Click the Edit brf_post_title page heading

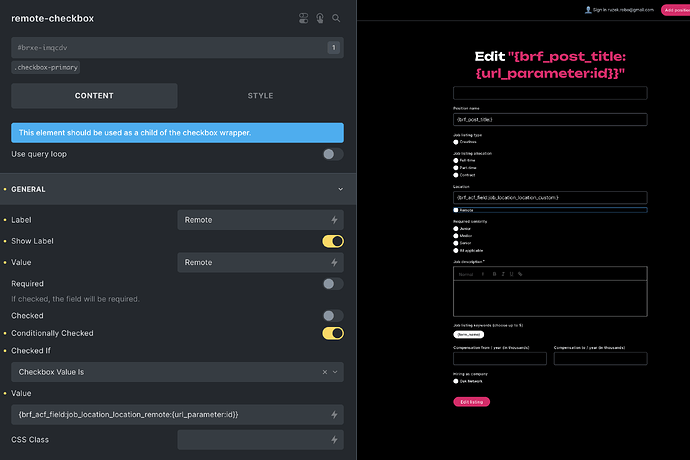pos(550,65)
